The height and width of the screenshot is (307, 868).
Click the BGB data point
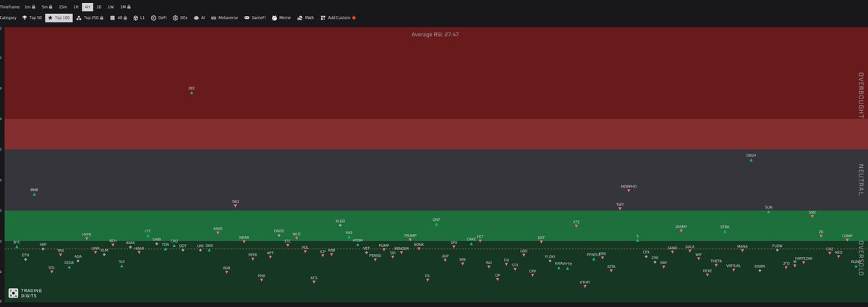[226, 272]
